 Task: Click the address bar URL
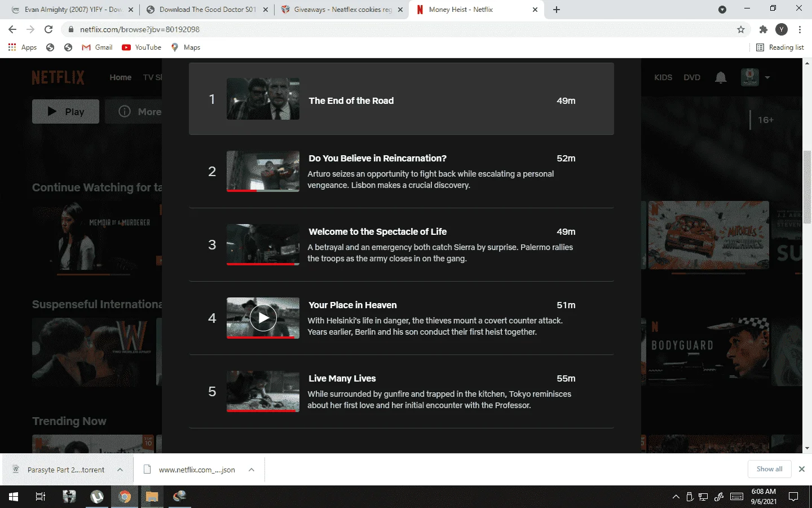[140, 29]
